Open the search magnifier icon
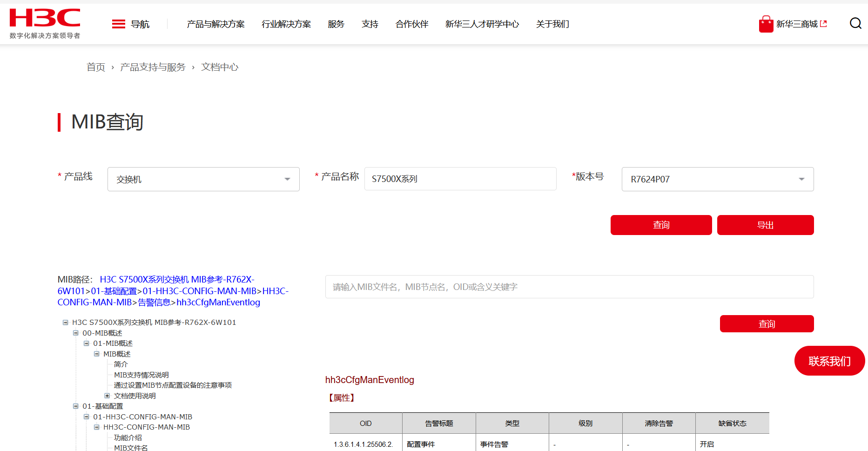This screenshot has width=868, height=451. [x=855, y=23]
